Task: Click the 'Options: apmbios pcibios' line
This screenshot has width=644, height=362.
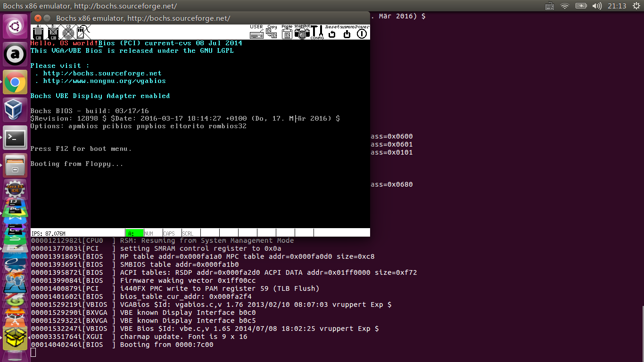Action: (139, 126)
